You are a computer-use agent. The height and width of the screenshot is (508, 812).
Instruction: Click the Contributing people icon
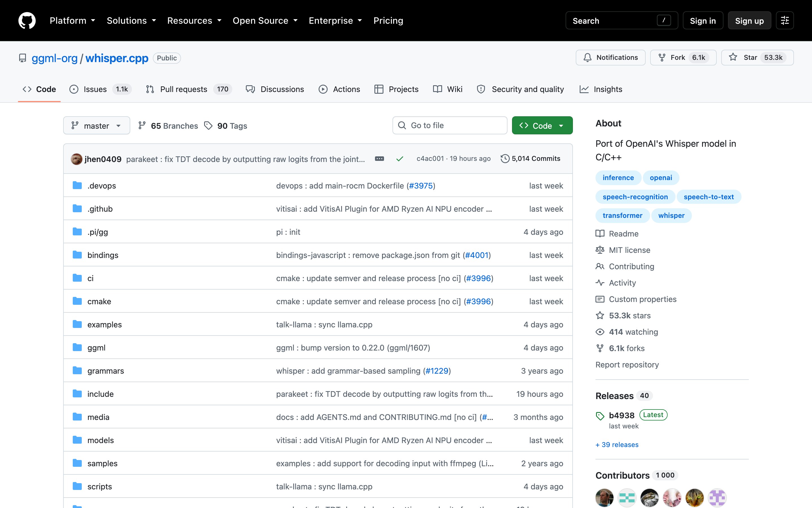tap(600, 266)
